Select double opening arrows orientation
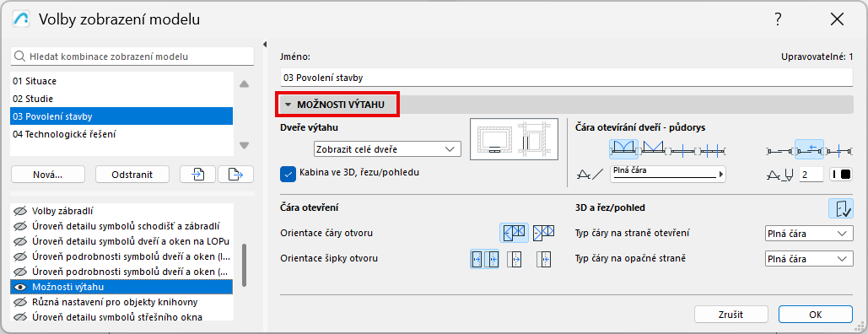This screenshot has width=868, height=334. pos(485,259)
